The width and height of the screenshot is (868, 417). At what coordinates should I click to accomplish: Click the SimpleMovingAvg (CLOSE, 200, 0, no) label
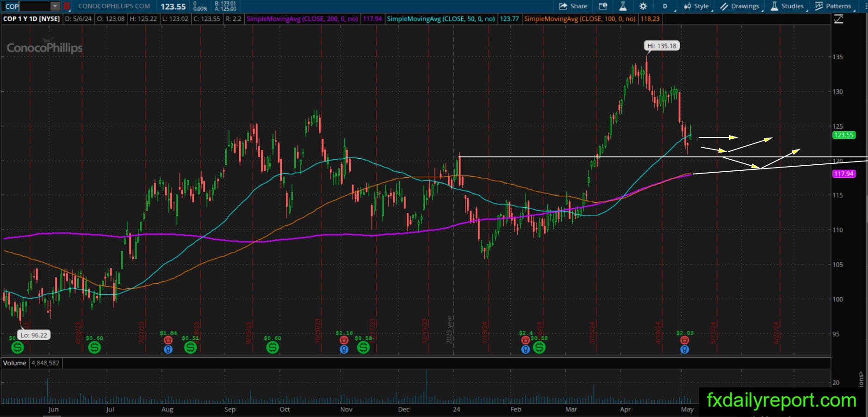pos(302,19)
